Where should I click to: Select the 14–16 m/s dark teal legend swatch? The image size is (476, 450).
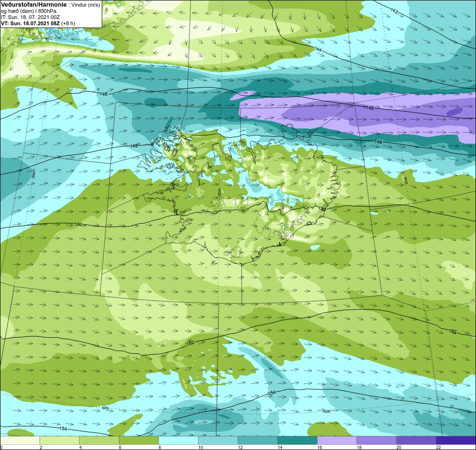click(297, 440)
